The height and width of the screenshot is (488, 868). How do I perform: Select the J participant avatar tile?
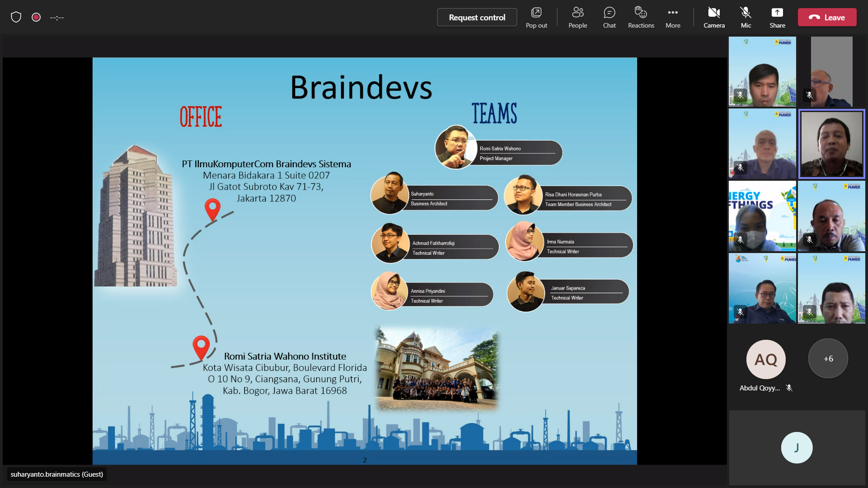coord(797,447)
